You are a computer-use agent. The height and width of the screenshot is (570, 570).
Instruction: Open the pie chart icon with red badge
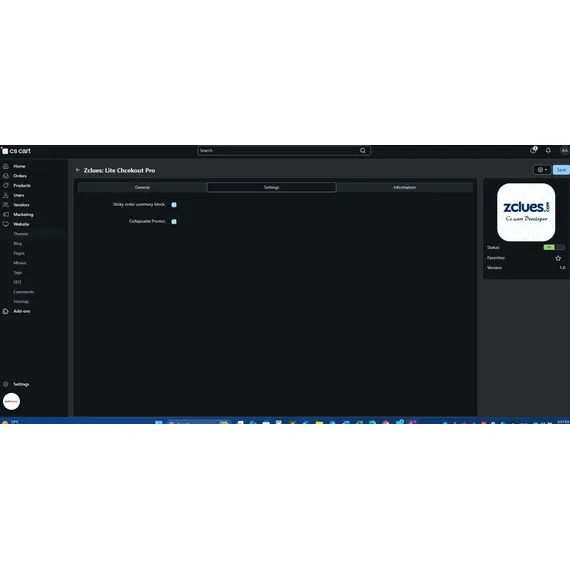tap(533, 150)
